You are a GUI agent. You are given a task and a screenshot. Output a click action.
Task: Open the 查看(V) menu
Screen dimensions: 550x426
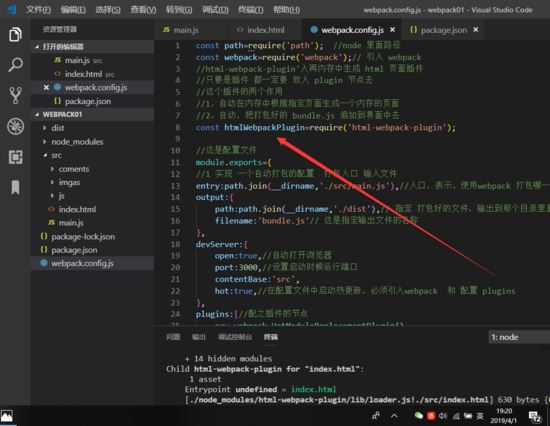143,9
